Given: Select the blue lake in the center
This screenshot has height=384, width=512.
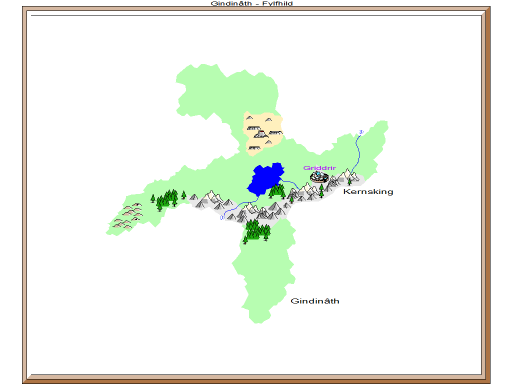Looking at the screenshot, I should pyautogui.click(x=266, y=179).
